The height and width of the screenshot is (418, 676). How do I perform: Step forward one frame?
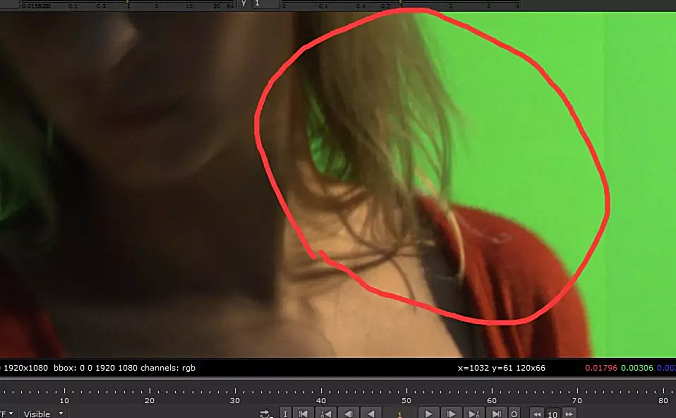point(451,412)
